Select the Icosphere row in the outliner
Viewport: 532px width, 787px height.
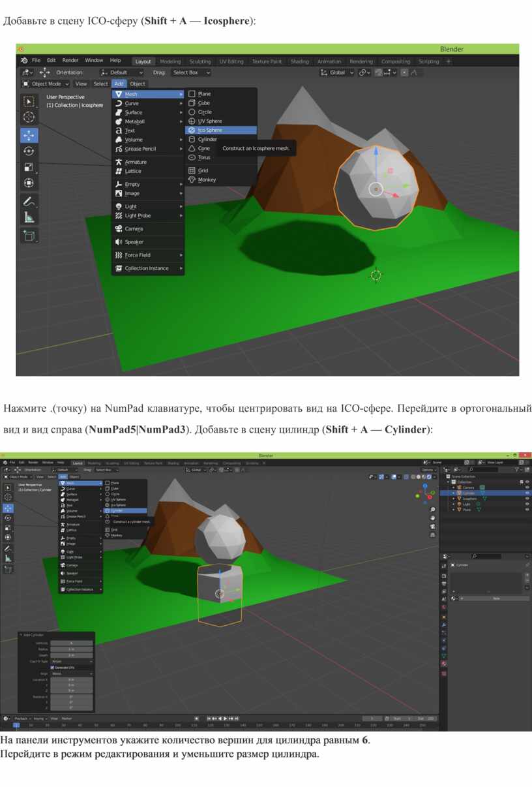coord(486,499)
